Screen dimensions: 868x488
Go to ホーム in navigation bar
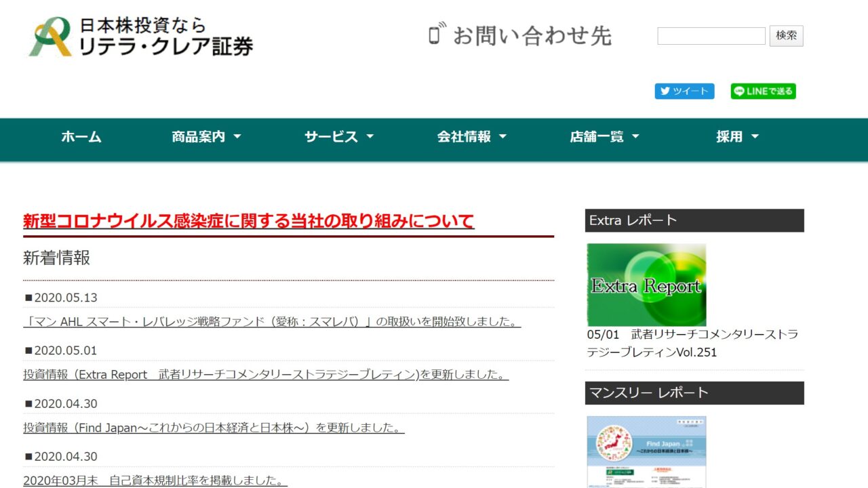(x=81, y=137)
